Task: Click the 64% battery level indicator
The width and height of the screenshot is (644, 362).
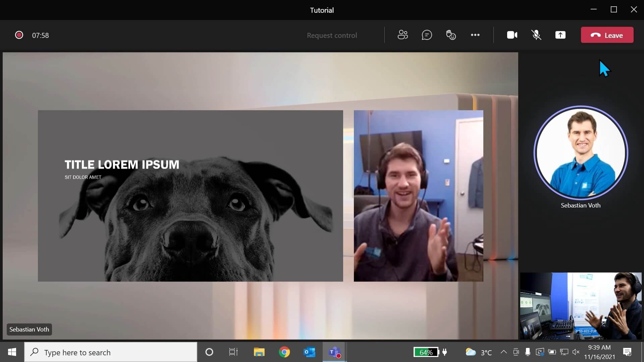Action: 425,352
